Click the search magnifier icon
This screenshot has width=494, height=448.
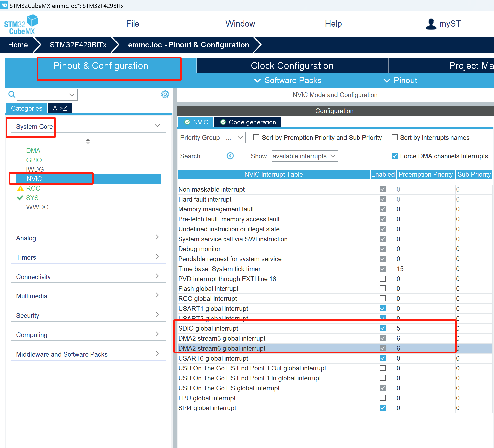pos(11,94)
